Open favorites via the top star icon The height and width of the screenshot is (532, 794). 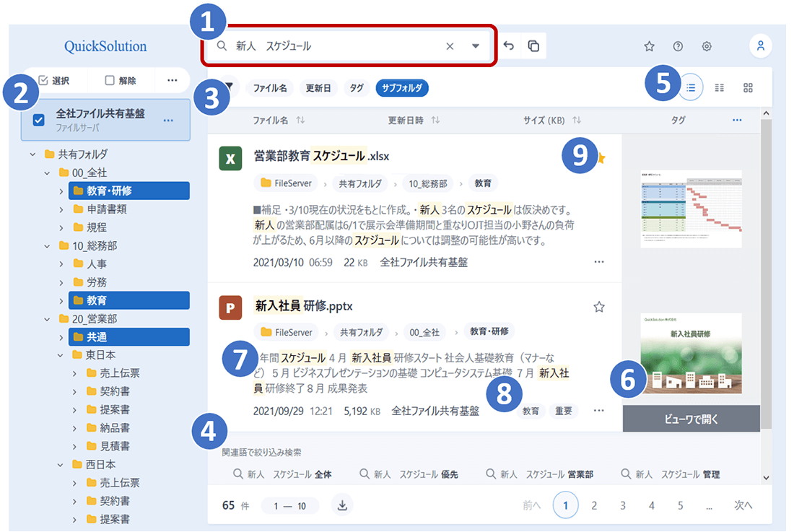click(x=649, y=47)
